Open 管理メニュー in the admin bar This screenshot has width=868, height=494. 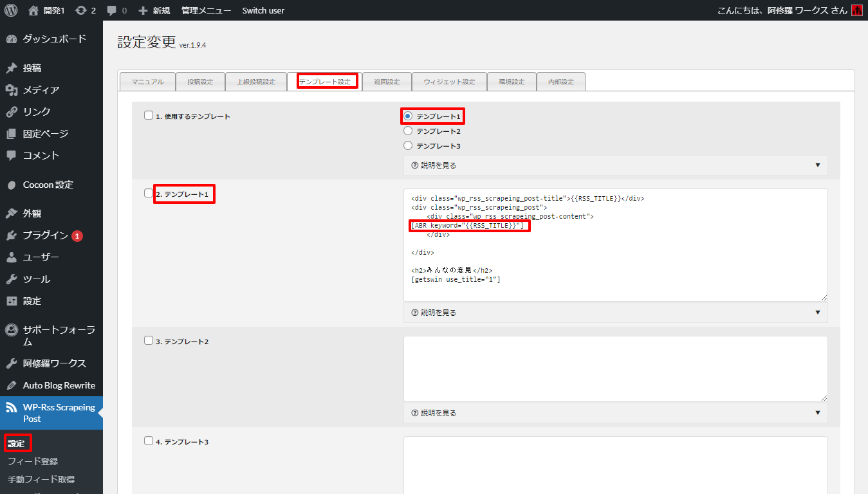[206, 10]
